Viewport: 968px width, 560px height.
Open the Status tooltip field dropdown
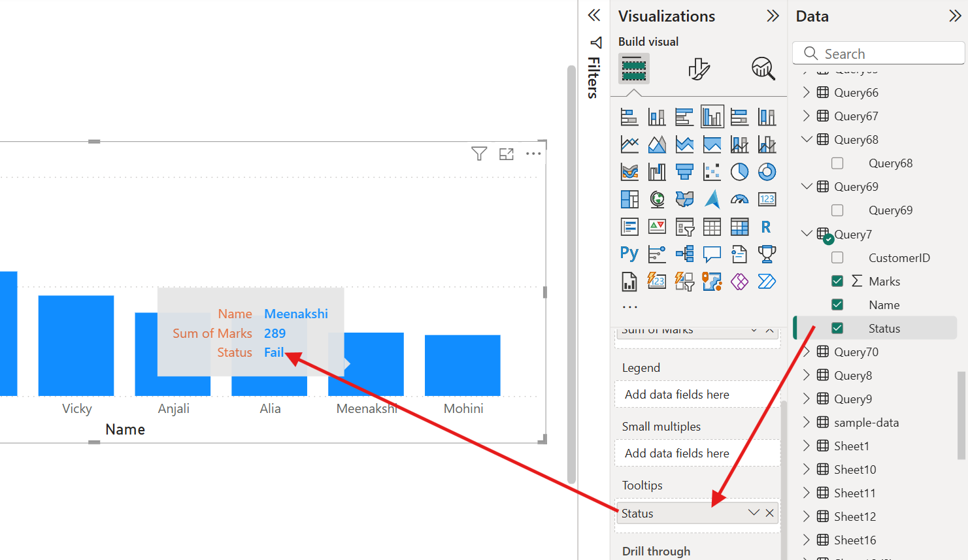[x=754, y=513]
